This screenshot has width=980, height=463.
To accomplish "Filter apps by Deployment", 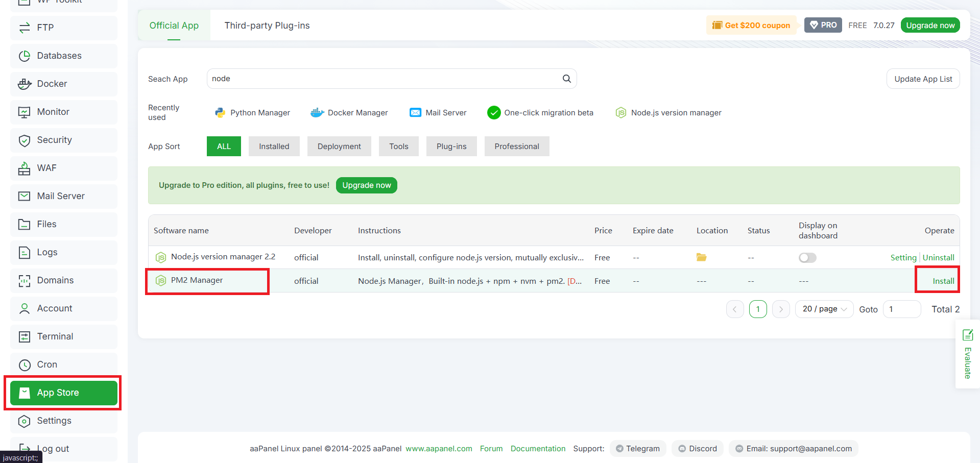I will tap(339, 147).
